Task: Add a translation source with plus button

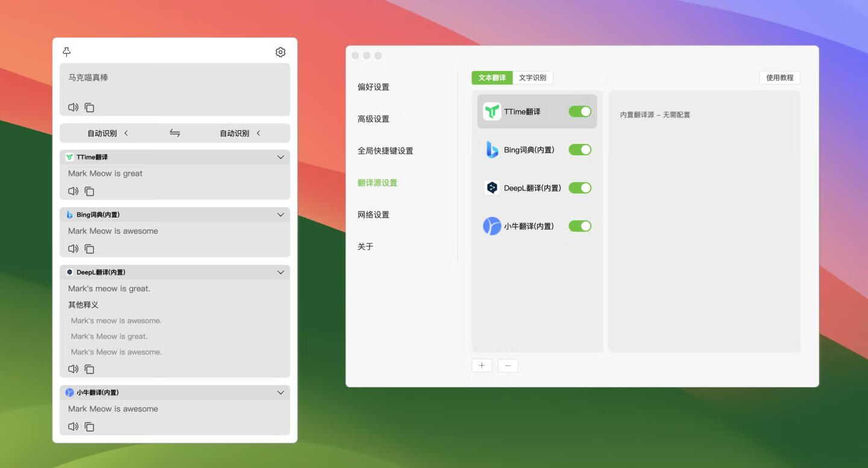Action: click(x=482, y=365)
